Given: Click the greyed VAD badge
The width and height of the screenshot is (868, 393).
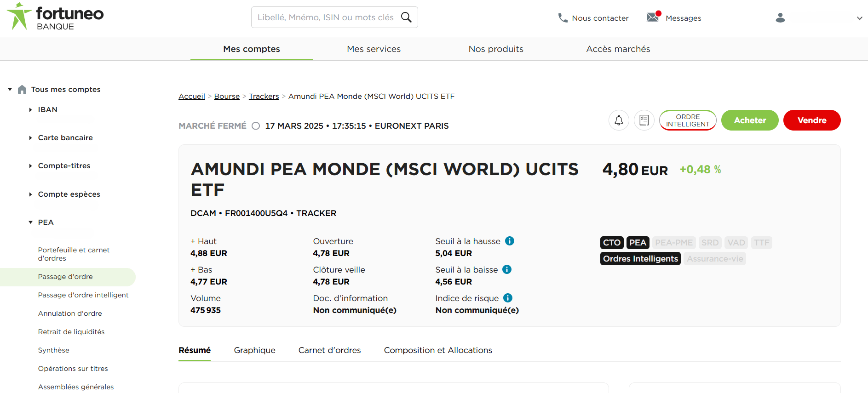Looking at the screenshot, I should [x=736, y=243].
